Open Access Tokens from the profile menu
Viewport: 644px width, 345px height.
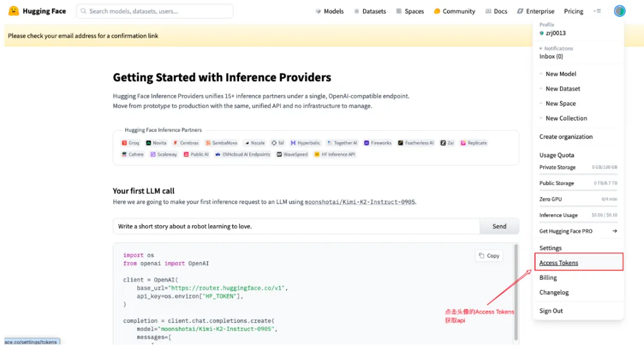pos(559,263)
